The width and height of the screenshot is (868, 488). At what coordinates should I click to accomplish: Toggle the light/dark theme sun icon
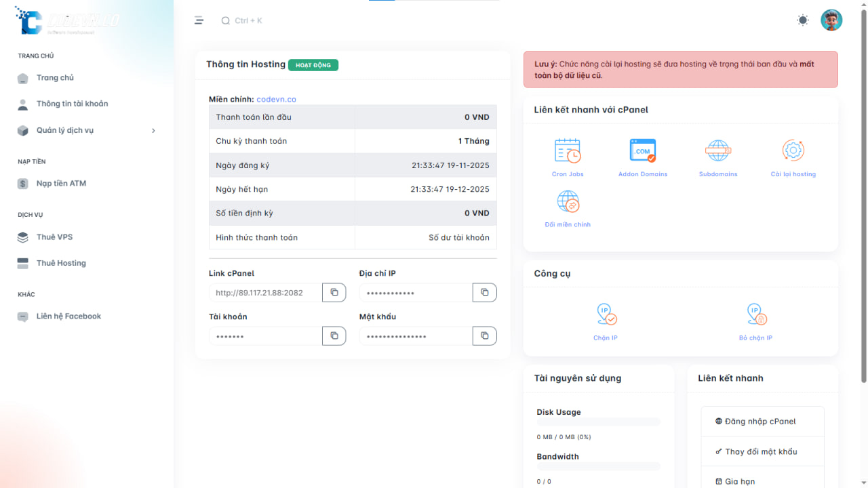click(x=803, y=20)
